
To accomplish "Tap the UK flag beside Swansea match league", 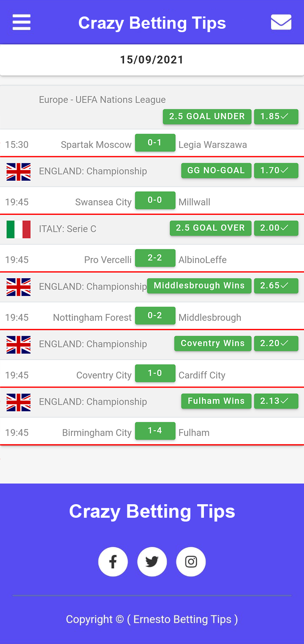I will coord(19,172).
